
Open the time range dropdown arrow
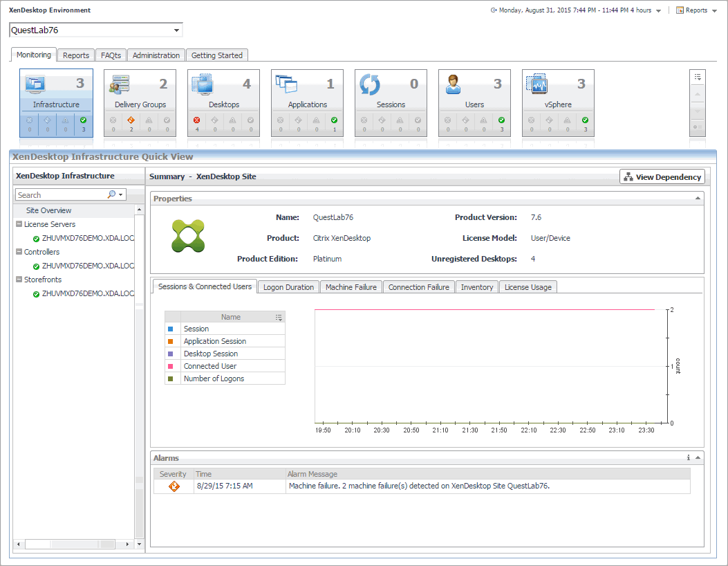[x=658, y=11]
